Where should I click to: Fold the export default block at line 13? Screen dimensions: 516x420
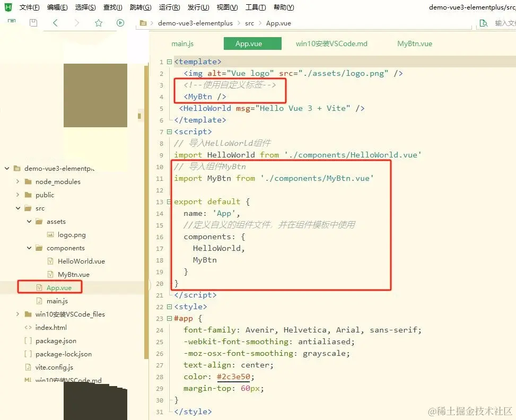169,202
